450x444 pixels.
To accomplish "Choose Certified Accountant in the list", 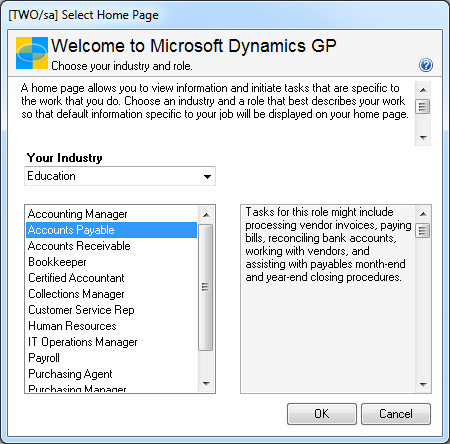I will coord(112,278).
